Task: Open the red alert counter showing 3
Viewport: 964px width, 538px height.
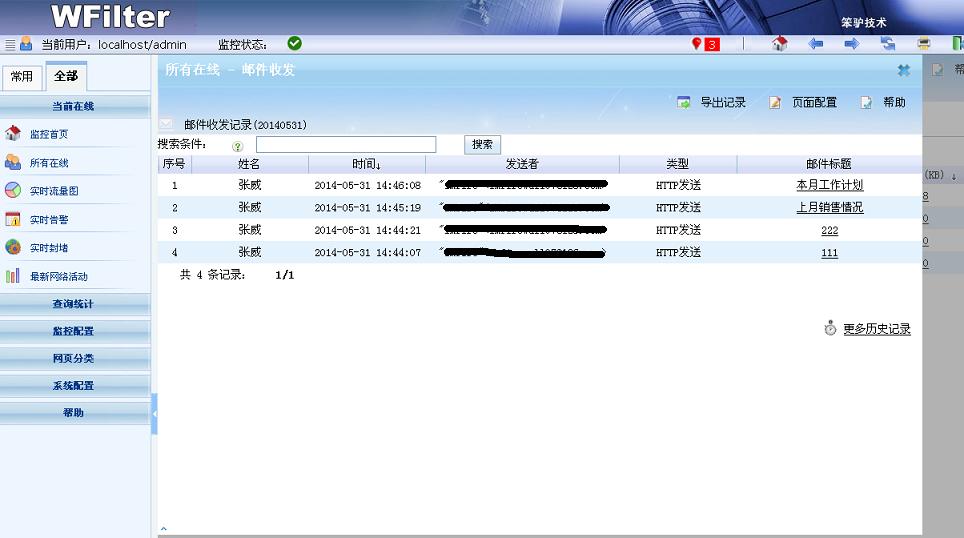Action: tap(705, 44)
